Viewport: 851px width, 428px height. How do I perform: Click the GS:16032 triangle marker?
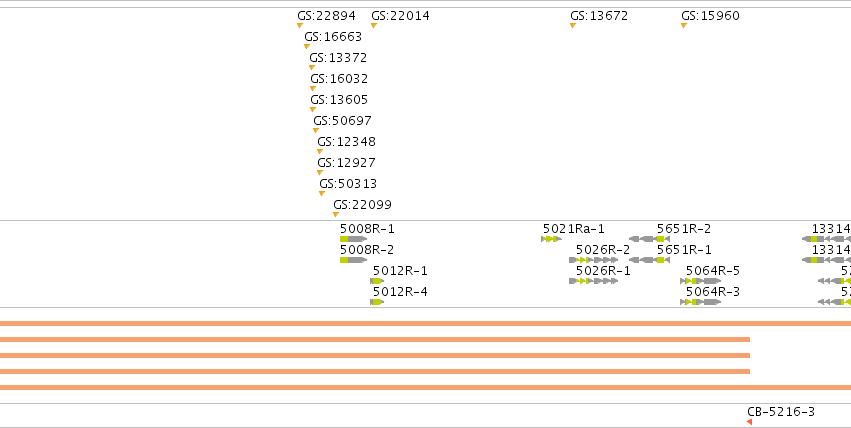(x=313, y=88)
